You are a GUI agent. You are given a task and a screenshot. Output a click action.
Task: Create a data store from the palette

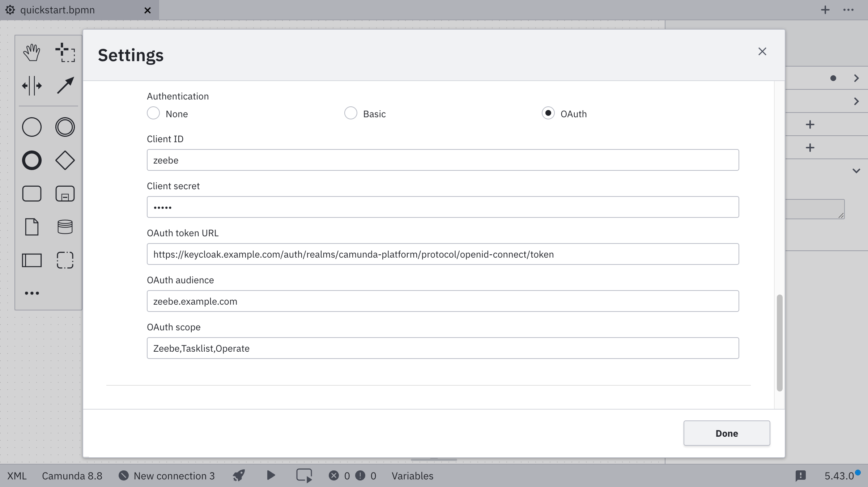(x=64, y=227)
